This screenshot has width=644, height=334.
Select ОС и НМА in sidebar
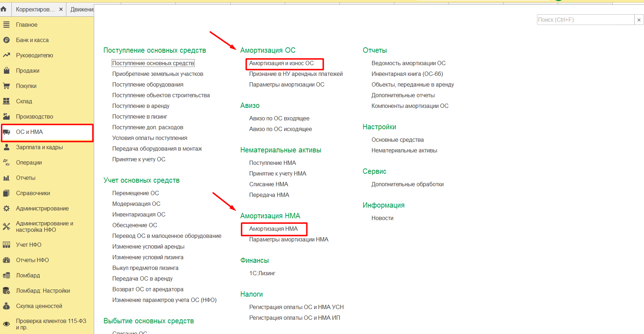29,132
